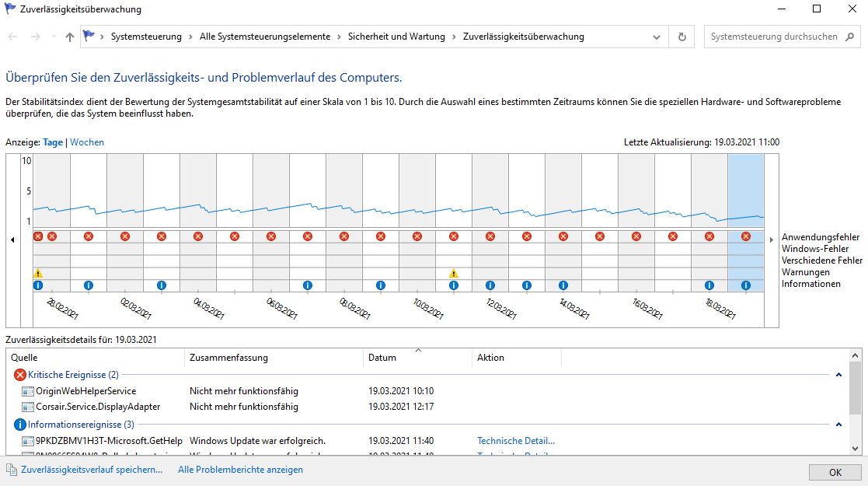Screen dimensions: 868x486
Task: Click the Kritische Ereignisse group heading
Action: [x=73, y=375]
